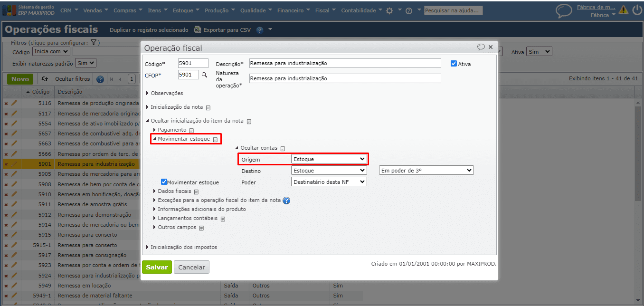Click Ocultar filtros
Viewport: 644px width, 306px height.
coord(73,79)
